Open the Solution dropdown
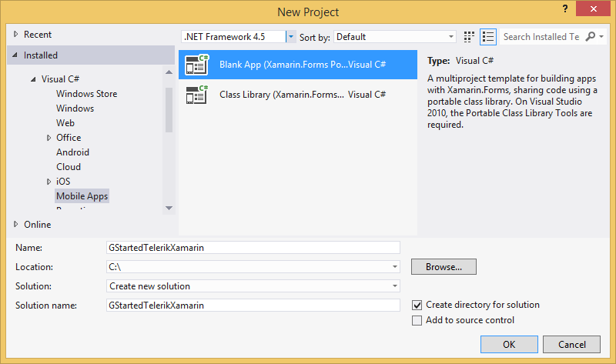This screenshot has height=364, width=616. click(x=395, y=286)
